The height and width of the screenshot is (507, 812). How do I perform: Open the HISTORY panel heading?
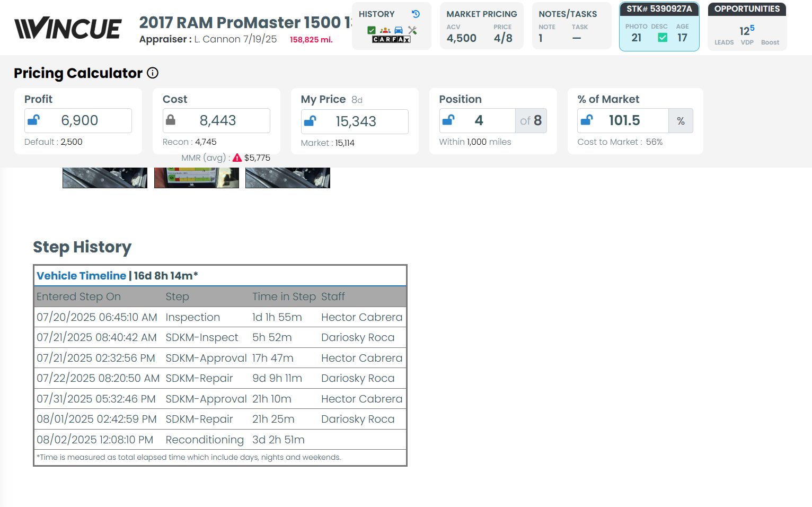click(377, 14)
